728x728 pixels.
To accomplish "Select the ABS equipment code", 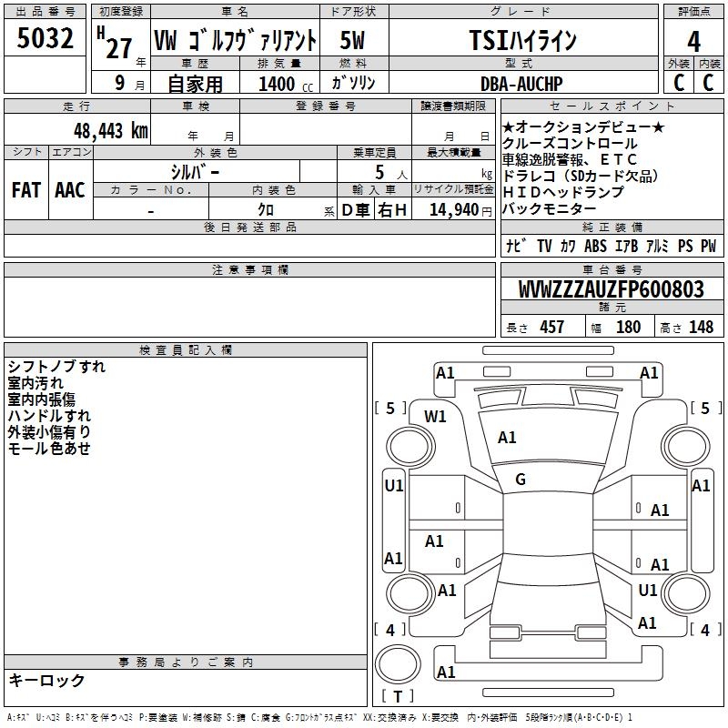I will pyautogui.click(x=595, y=246).
